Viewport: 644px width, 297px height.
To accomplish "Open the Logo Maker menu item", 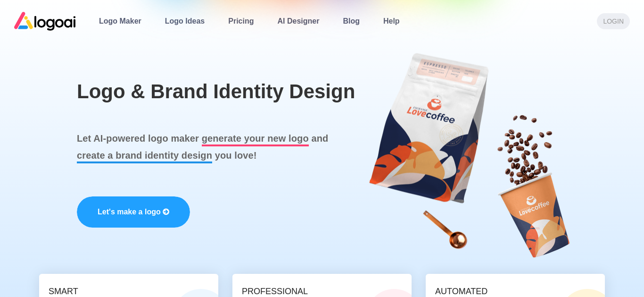I will tap(120, 21).
